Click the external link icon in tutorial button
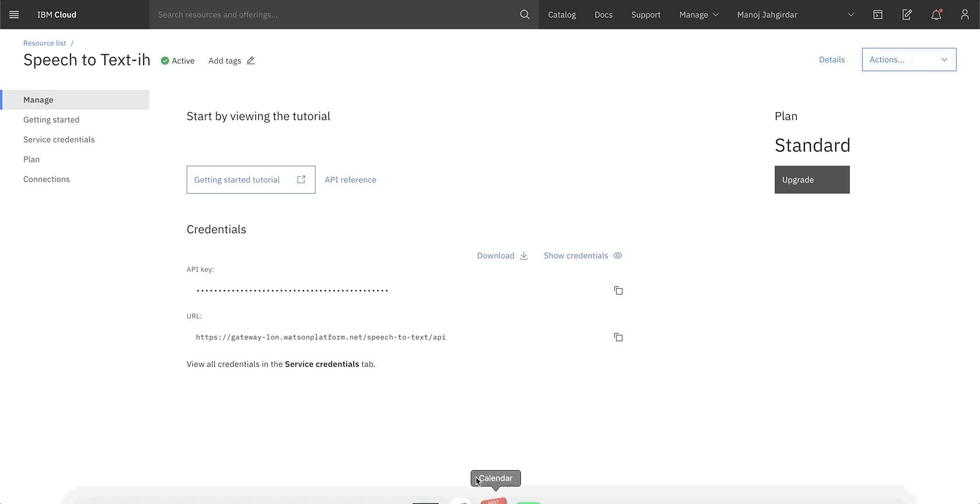 pos(301,180)
